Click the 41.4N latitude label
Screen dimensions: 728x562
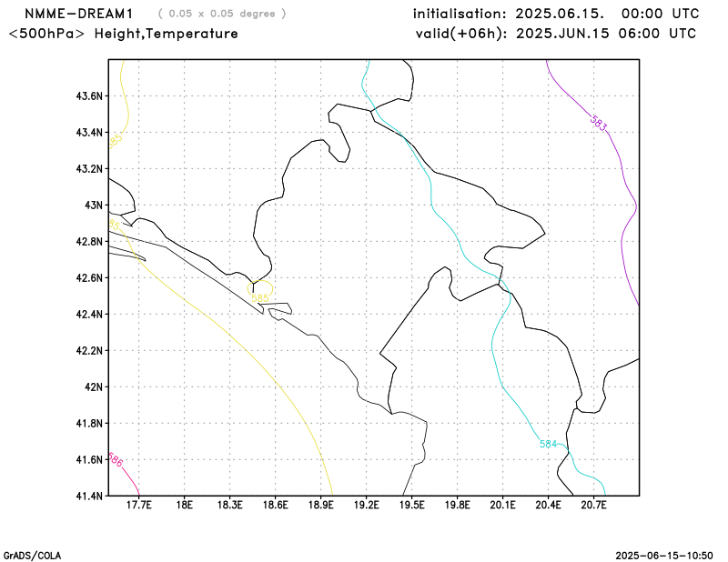88,497
